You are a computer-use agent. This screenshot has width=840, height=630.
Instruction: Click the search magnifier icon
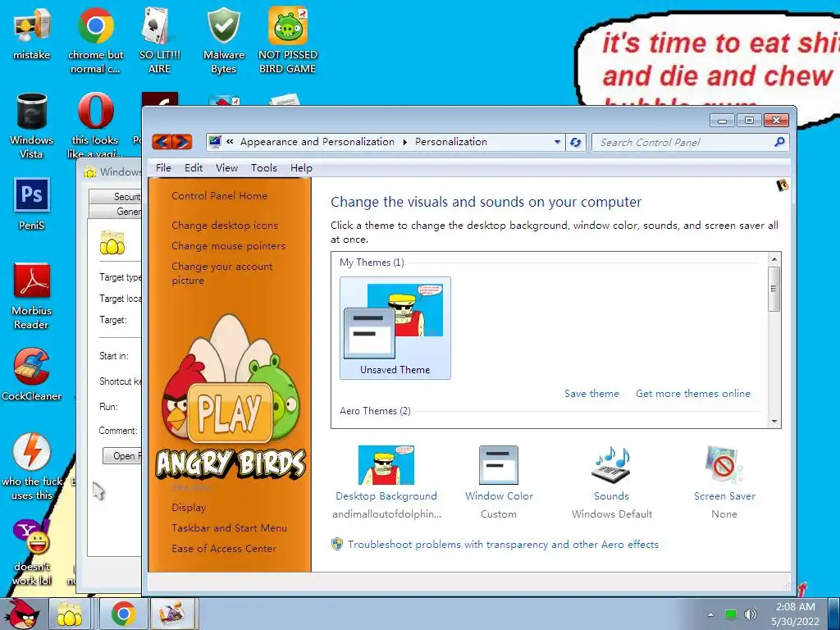(779, 142)
